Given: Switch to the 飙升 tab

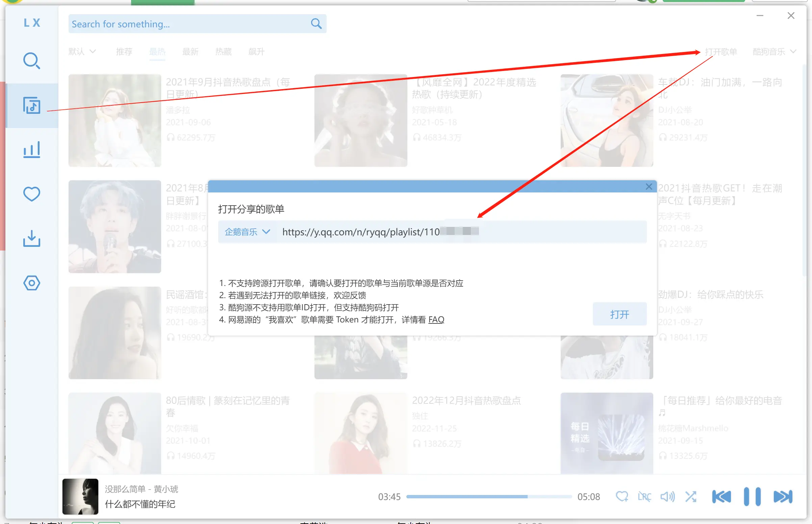Looking at the screenshot, I should click(x=256, y=51).
